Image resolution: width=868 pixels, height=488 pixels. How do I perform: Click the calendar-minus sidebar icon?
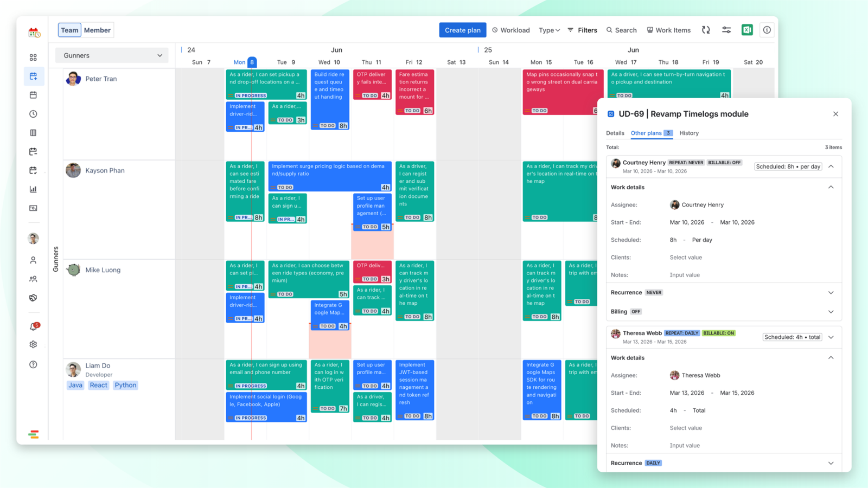point(33,152)
